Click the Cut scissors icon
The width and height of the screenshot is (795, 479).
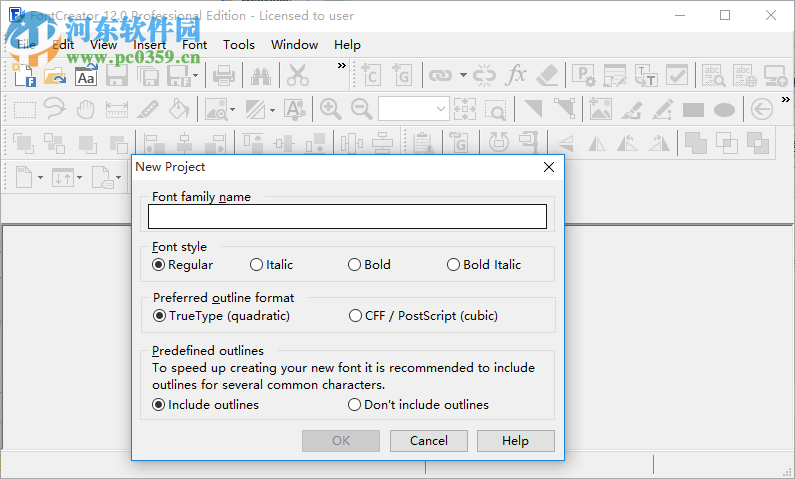point(298,76)
